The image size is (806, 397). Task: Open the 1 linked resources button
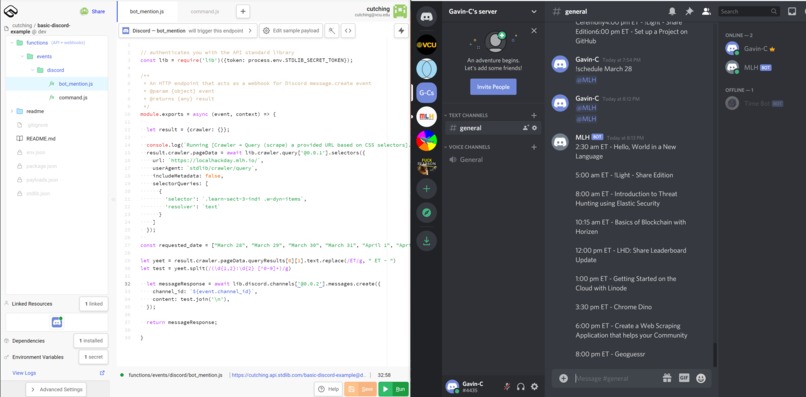[x=94, y=304]
